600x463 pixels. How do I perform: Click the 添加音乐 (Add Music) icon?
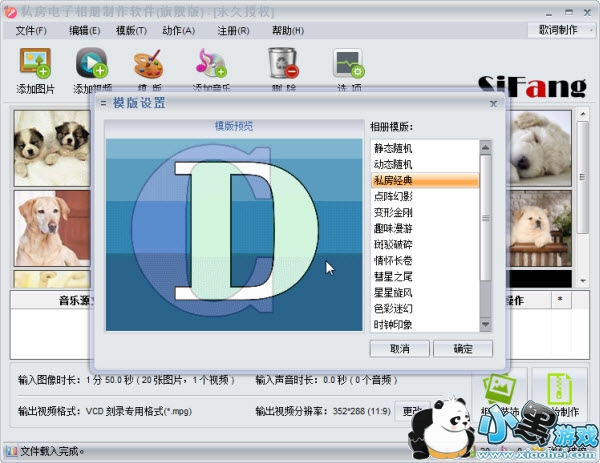pos(211,64)
